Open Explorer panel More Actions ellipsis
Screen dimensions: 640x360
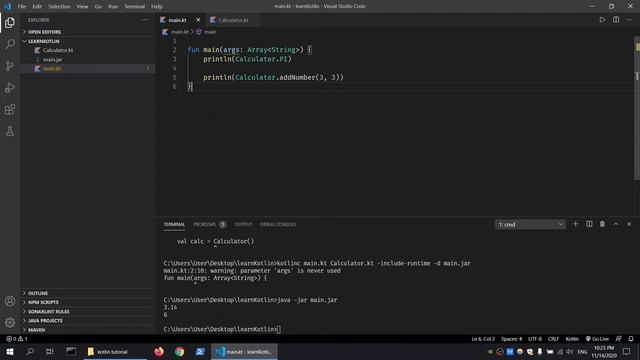tap(145, 20)
